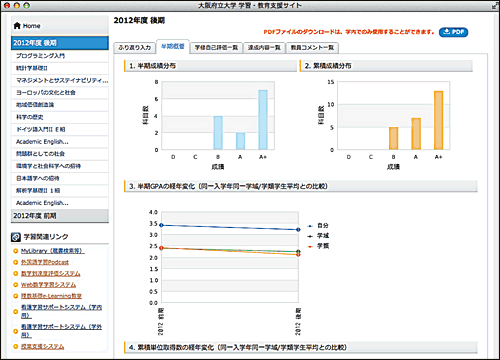This screenshot has height=360, width=500.
Task: Open the MyLibrary link
Action: [x=53, y=251]
